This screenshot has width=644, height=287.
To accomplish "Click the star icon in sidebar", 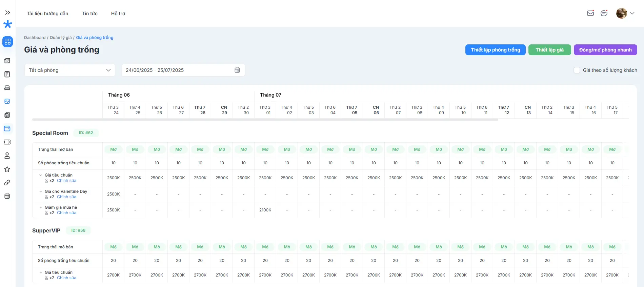I will pos(7,169).
